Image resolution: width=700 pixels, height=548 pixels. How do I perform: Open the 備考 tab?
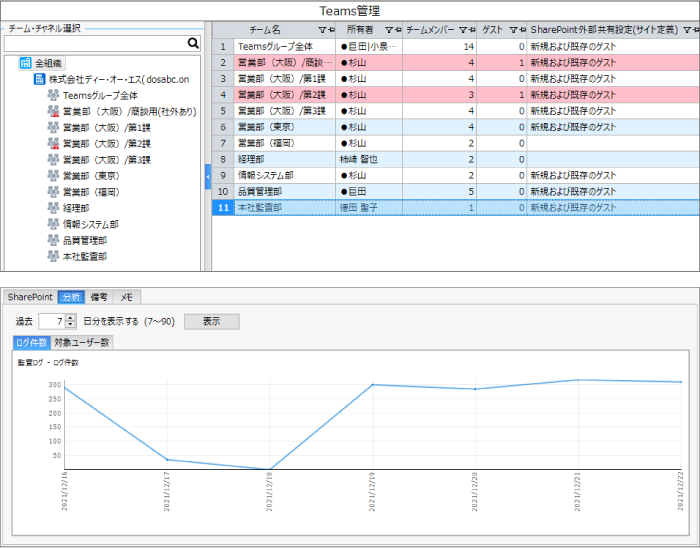[99, 297]
